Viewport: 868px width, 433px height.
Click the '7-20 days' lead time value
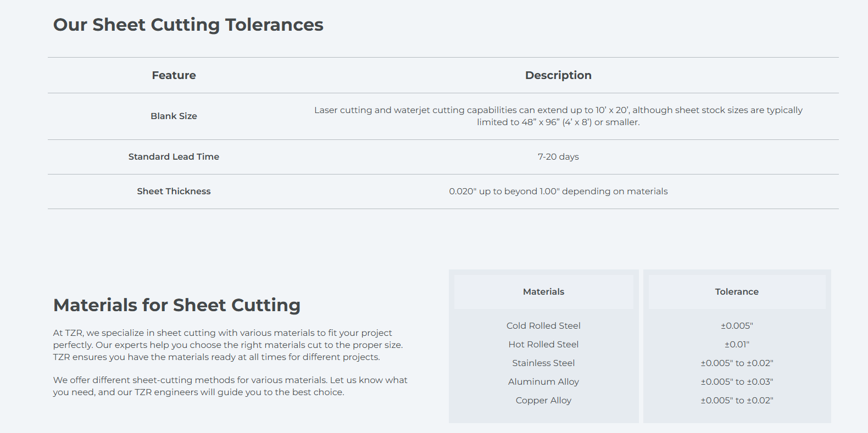click(x=558, y=156)
